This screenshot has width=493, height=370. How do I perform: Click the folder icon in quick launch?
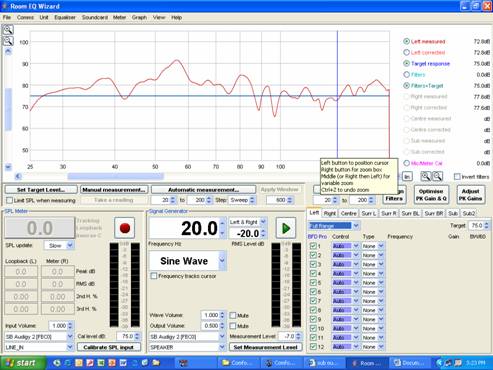point(156,363)
